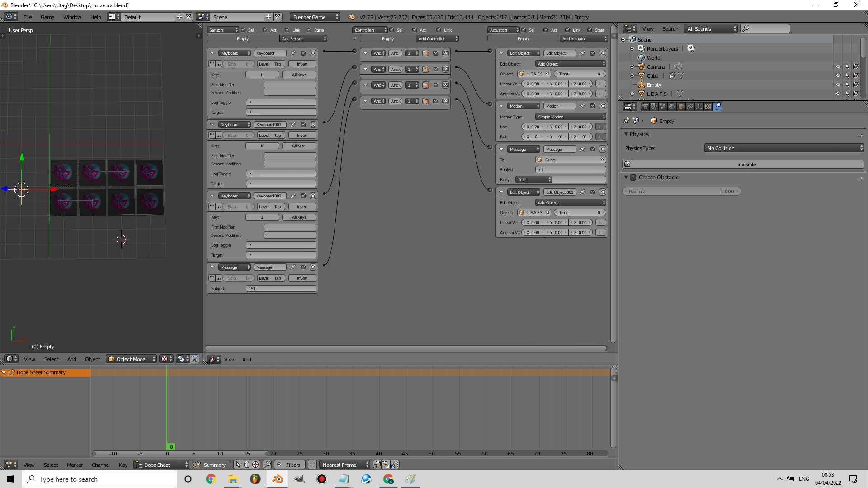Image resolution: width=868 pixels, height=488 pixels.
Task: Click the 3D View editor type icon
Action: 11,359
